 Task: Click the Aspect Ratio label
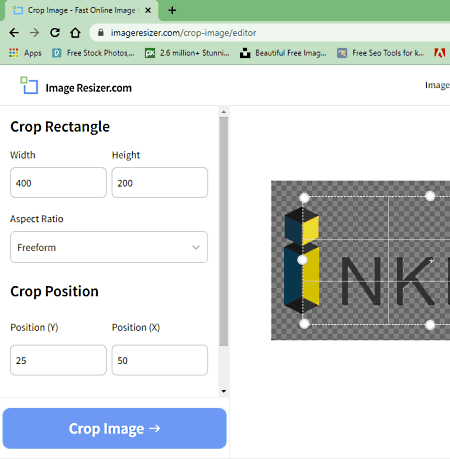coord(37,219)
